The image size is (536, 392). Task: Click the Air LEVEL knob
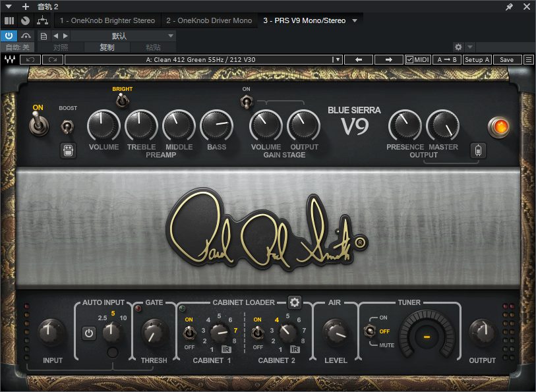[336, 333]
